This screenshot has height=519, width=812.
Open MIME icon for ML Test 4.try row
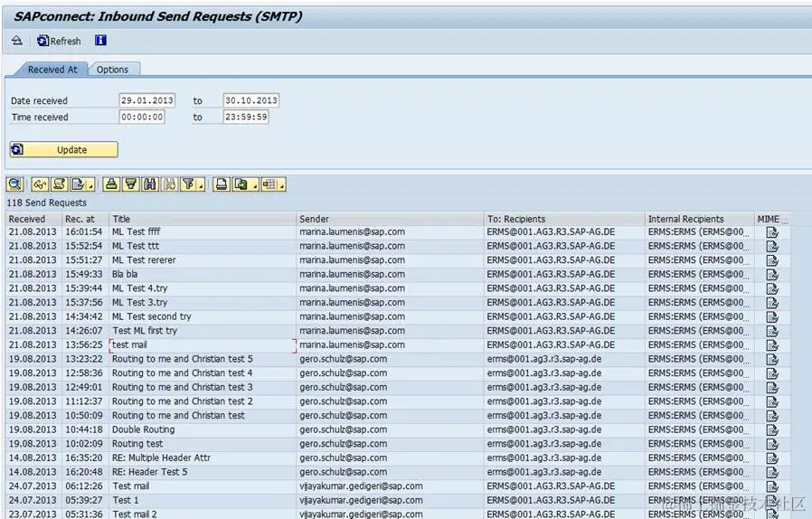click(772, 288)
